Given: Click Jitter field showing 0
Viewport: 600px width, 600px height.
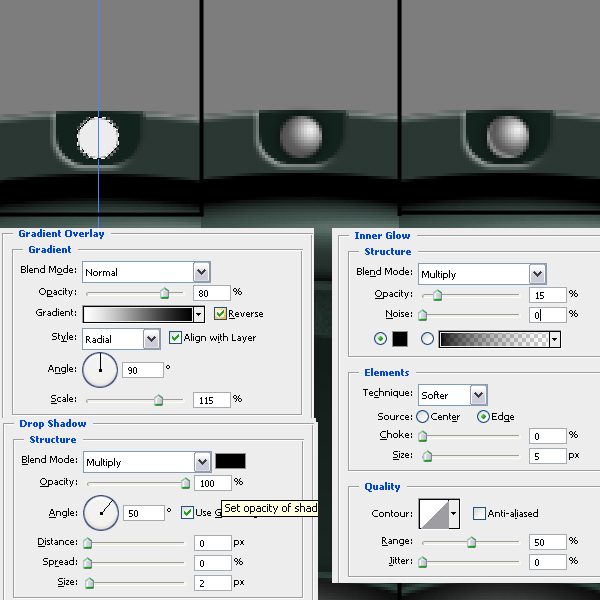Looking at the screenshot, I should (548, 562).
